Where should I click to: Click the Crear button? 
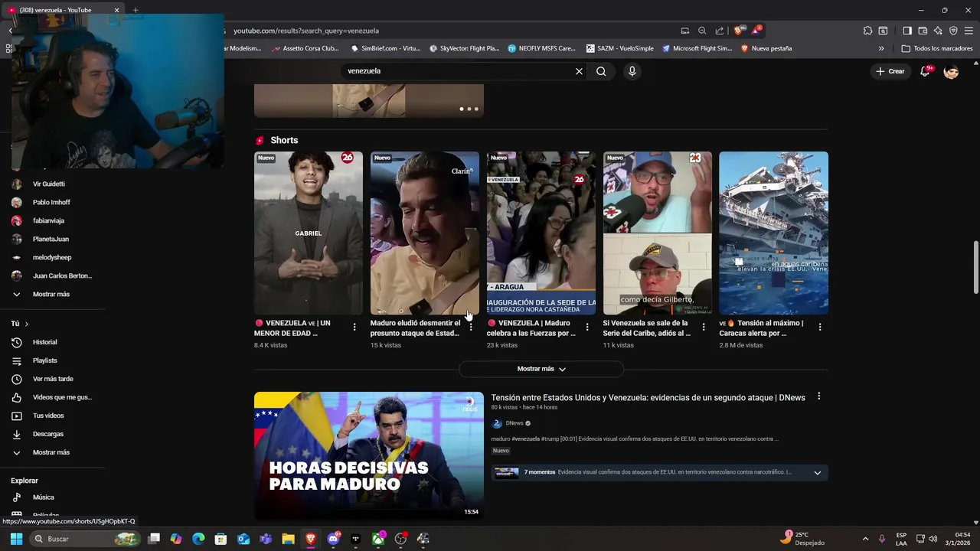coord(890,71)
